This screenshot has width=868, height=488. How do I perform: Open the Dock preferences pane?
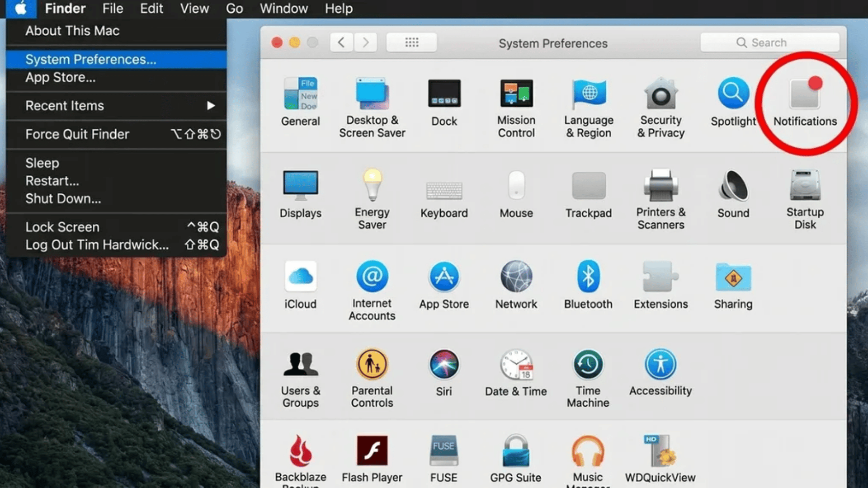444,102
